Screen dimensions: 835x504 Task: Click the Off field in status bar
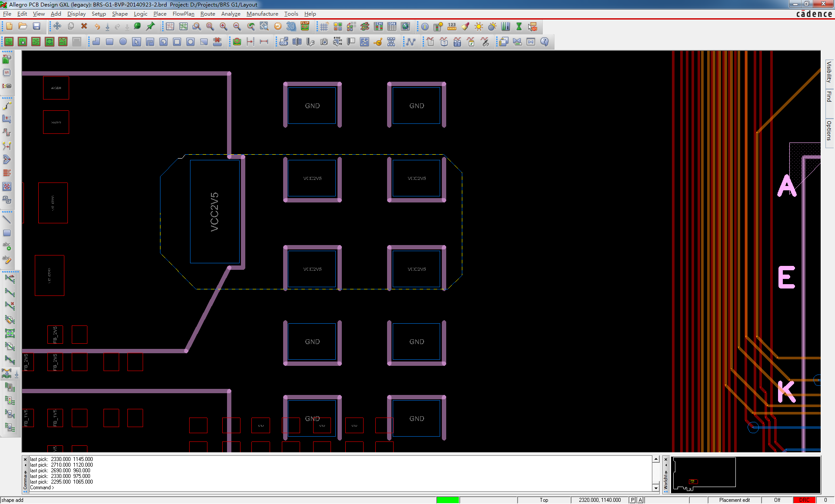[777, 500]
